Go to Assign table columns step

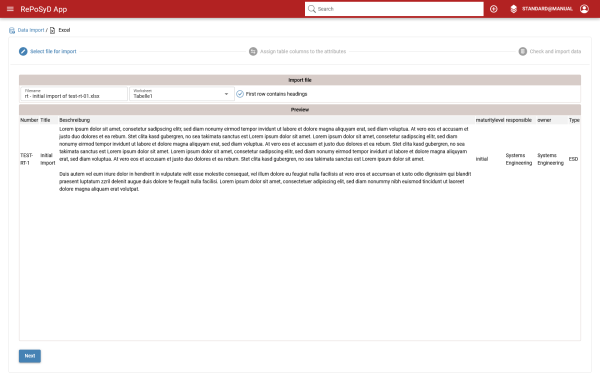[x=303, y=51]
